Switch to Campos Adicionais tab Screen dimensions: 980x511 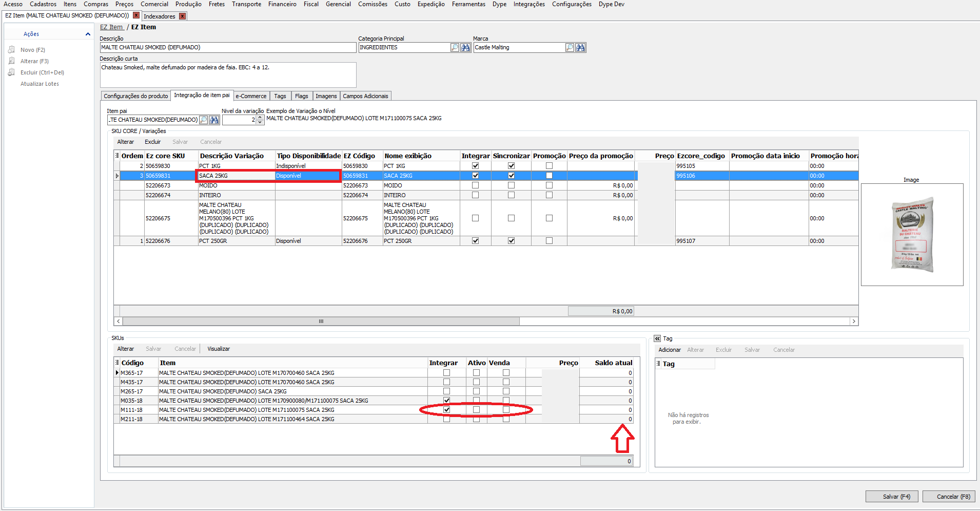point(365,96)
